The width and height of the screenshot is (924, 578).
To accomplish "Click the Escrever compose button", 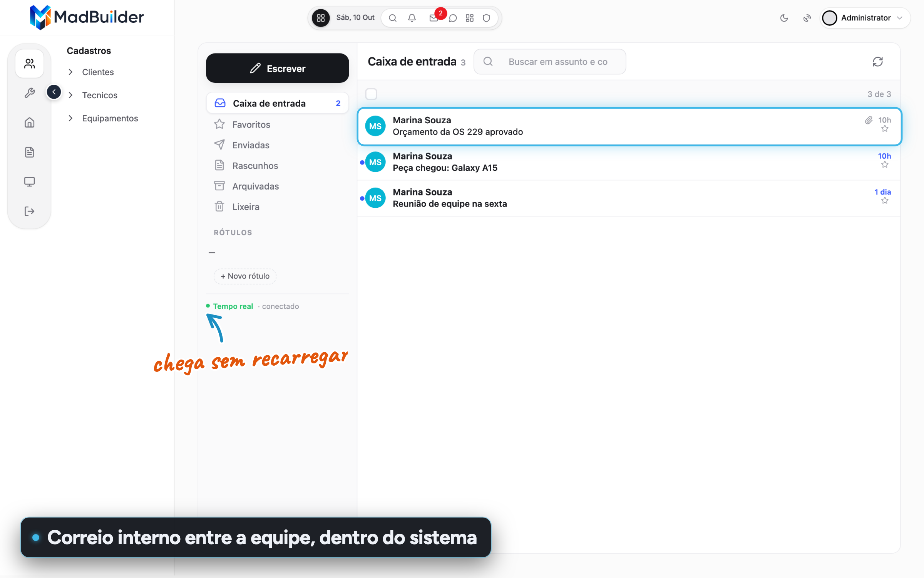I will [x=277, y=68].
